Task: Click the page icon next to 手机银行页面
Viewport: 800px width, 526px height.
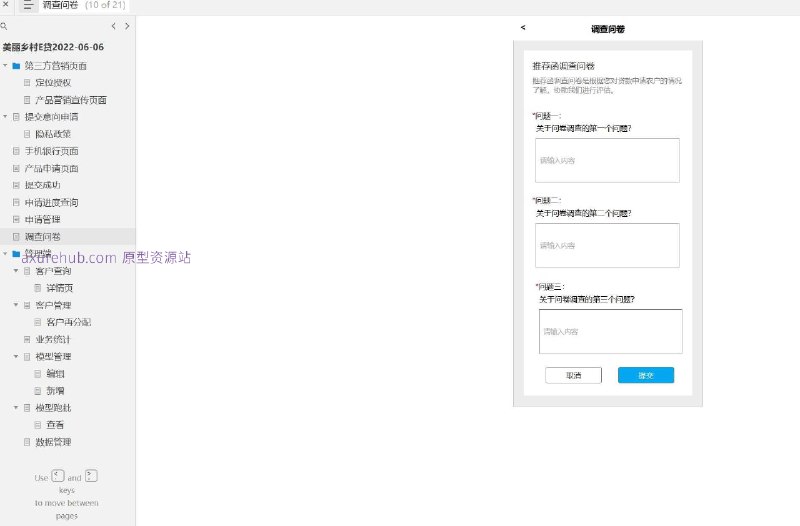Action: coord(16,151)
